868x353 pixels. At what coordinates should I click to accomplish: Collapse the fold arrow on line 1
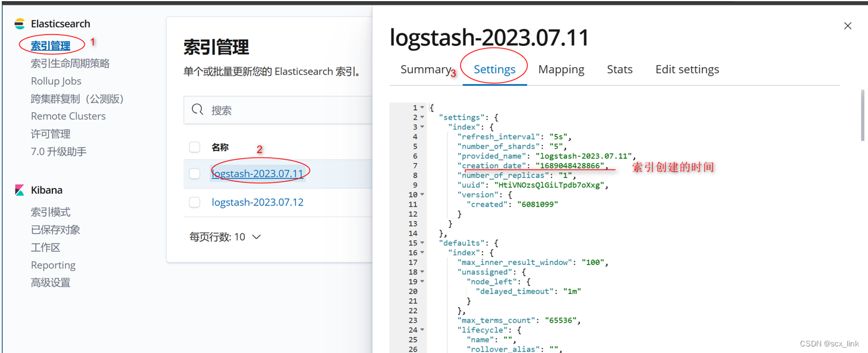click(x=422, y=108)
